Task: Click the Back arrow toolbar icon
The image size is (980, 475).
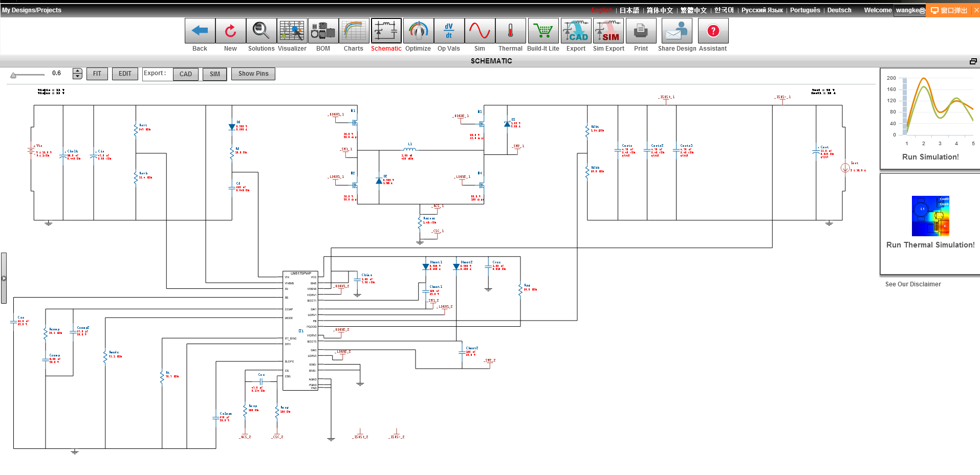Action: pyautogui.click(x=200, y=31)
